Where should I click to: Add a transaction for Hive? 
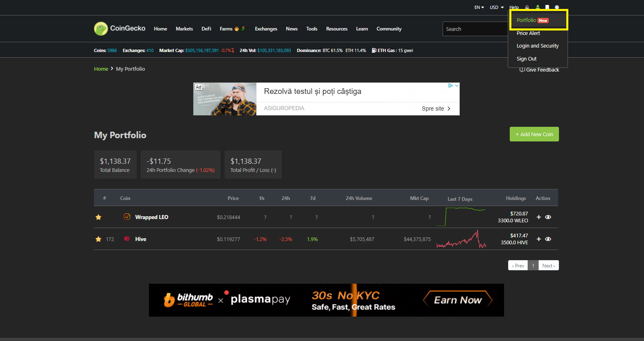539,239
